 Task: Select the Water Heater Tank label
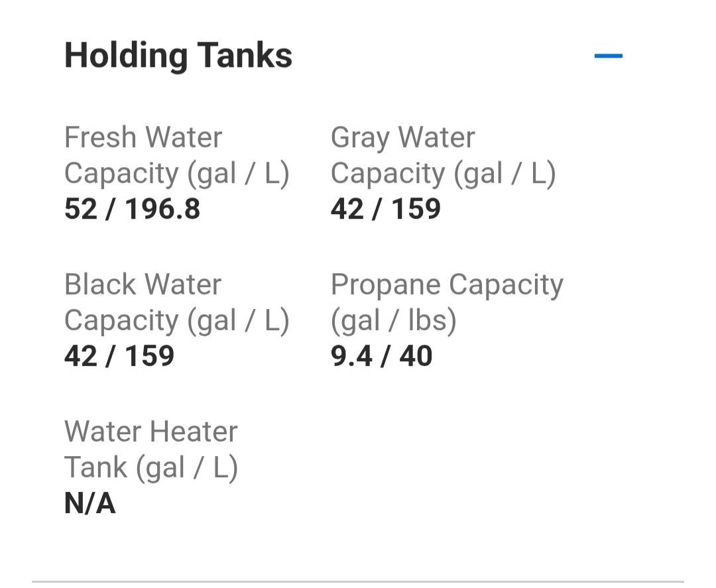pos(151,449)
